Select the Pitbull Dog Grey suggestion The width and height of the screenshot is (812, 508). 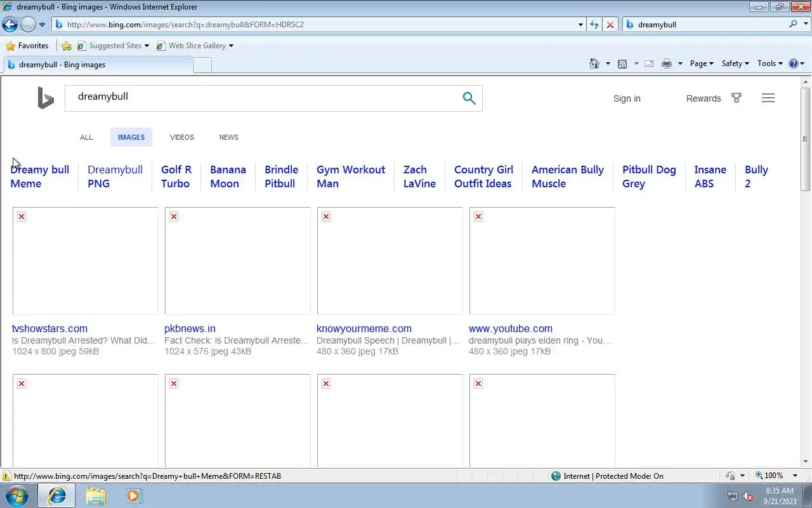649,177
